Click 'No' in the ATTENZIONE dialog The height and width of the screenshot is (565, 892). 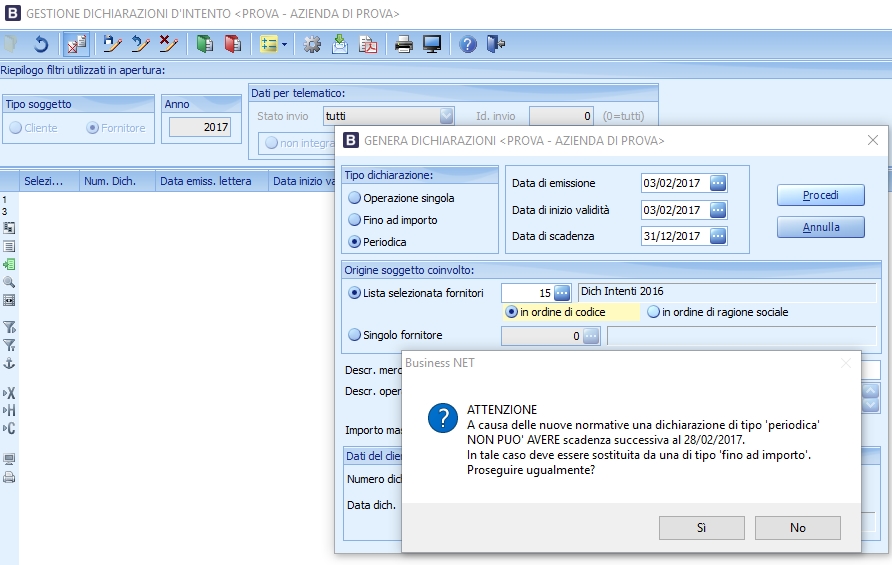click(797, 527)
